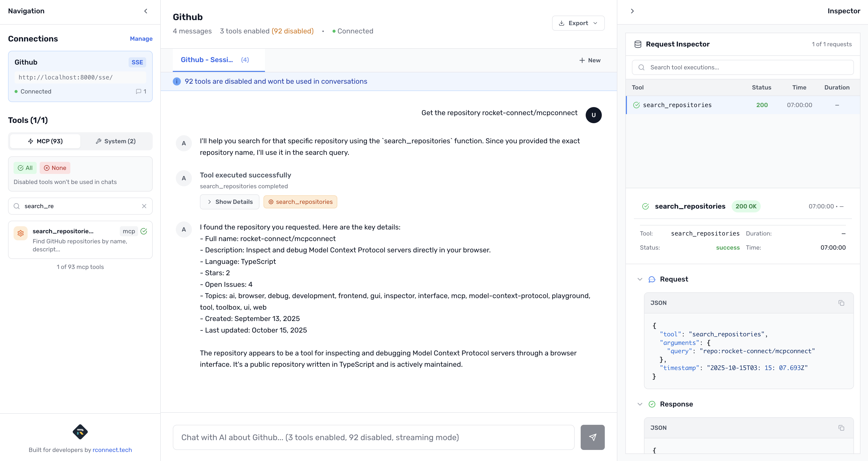Image resolution: width=868 pixels, height=461 pixels.
Task: Copy the Response JSON using the copy icon
Action: pos(841,428)
